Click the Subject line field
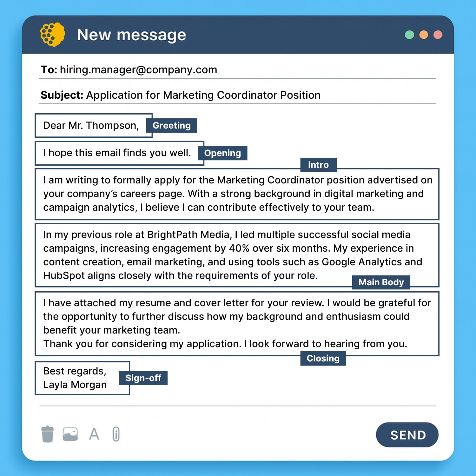This screenshot has width=476, height=476. [203, 95]
